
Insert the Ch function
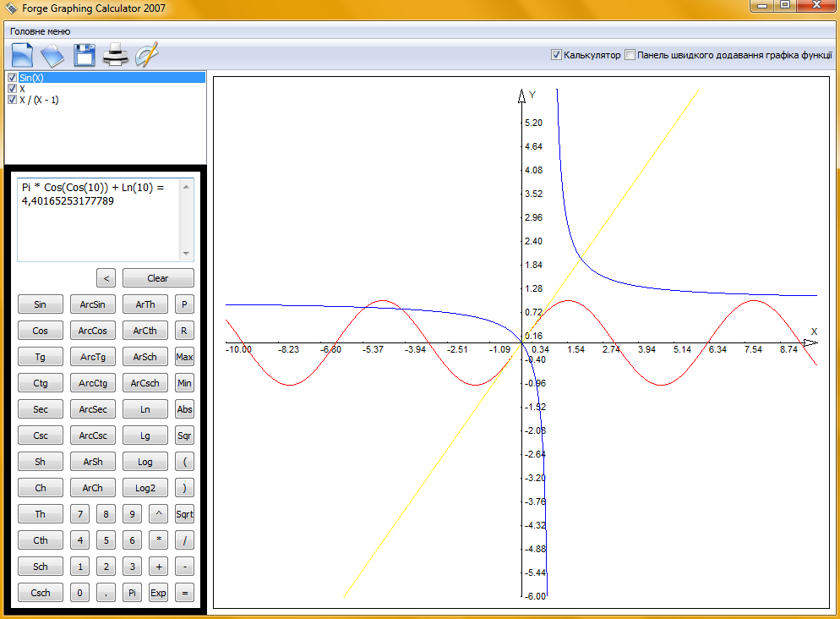(x=41, y=488)
